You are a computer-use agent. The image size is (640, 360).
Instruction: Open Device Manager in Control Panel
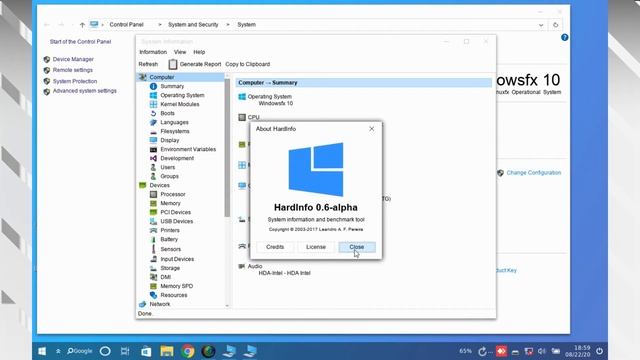click(73, 59)
